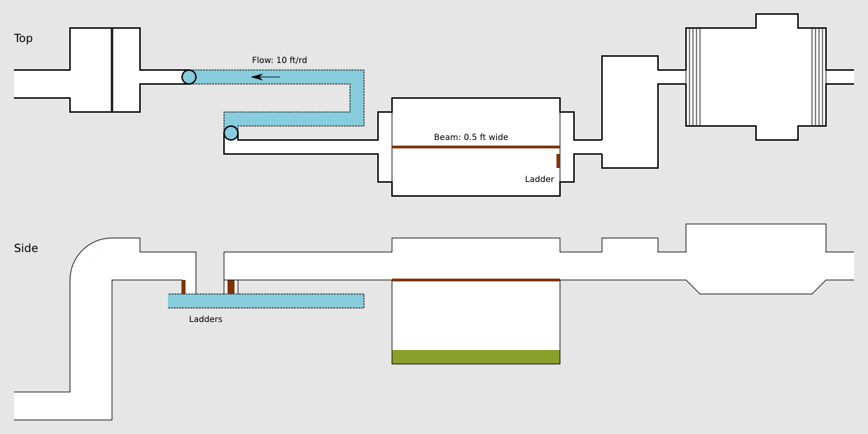This screenshot has width=868, height=434.
Task: Select the "Beam: 0.5 ft wide" label
Action: click(470, 137)
